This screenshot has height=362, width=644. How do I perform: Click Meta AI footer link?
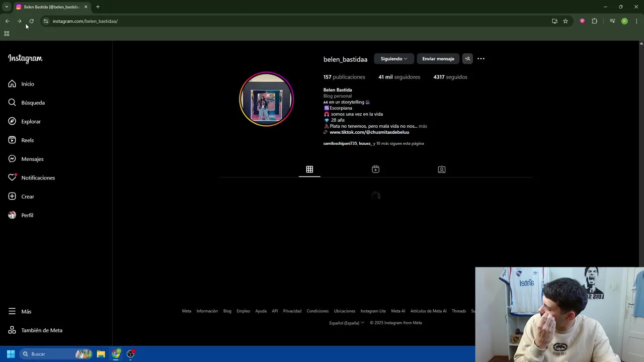click(398, 311)
